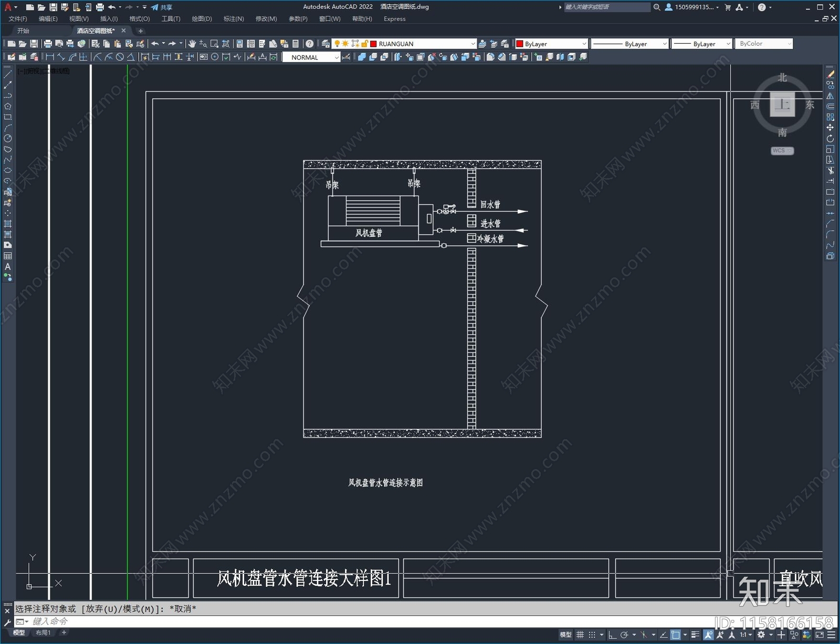Toggle Grid display in the status bar
The image size is (840, 644).
click(580, 635)
